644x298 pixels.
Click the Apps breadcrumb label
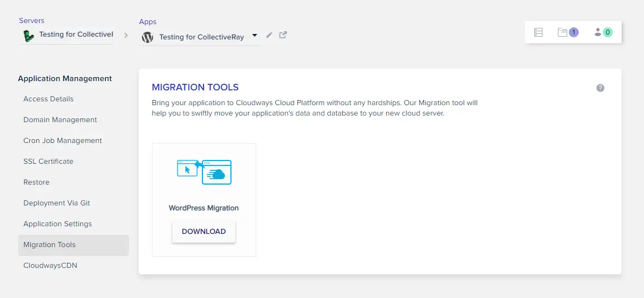pyautogui.click(x=148, y=22)
